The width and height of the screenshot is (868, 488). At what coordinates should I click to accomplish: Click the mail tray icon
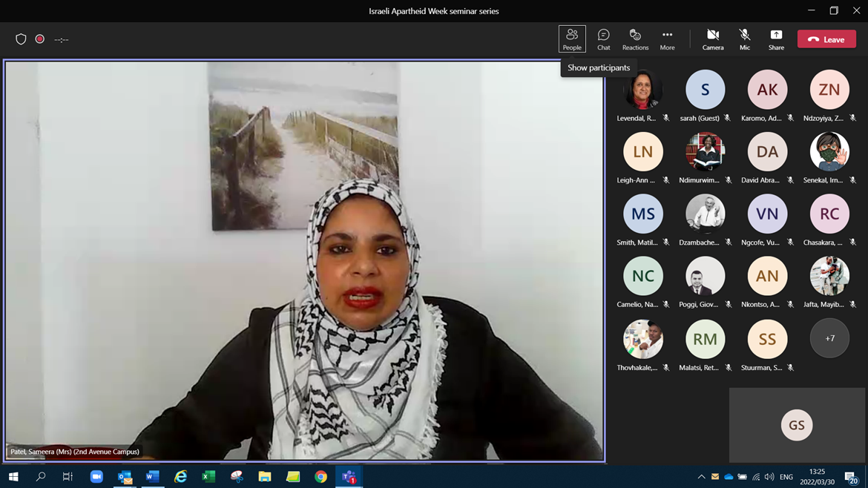pos(715,476)
